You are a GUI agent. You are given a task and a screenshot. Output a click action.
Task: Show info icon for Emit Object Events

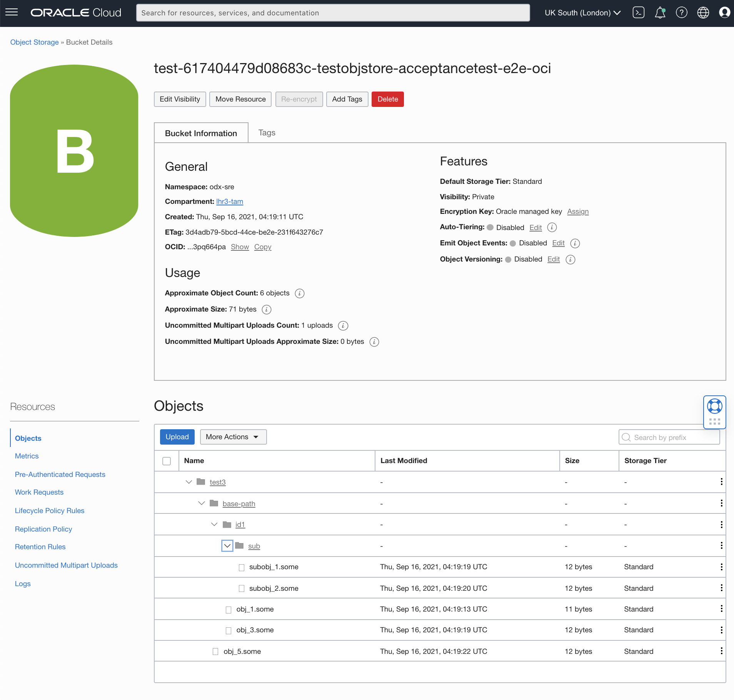click(x=575, y=243)
